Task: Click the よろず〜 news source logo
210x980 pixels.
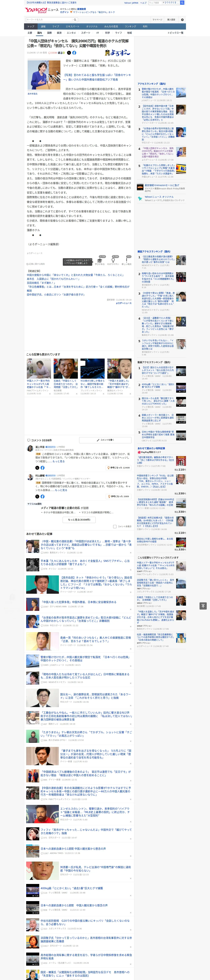Action: [x=118, y=53]
